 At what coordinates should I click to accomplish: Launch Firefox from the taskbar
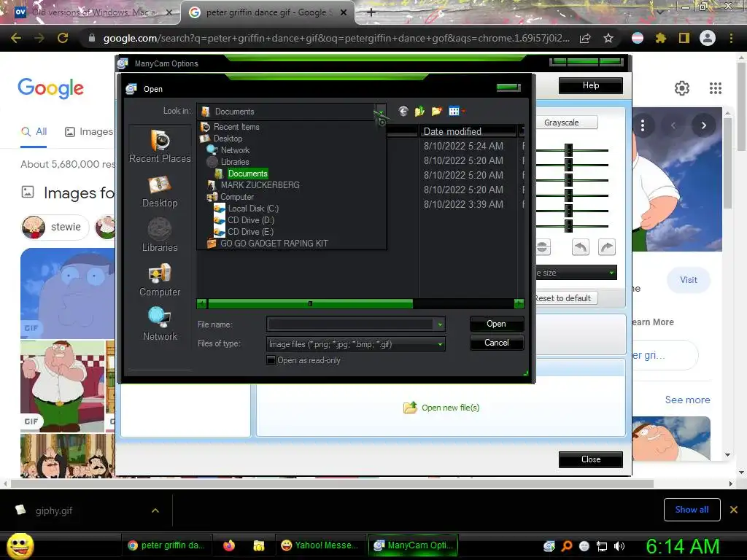click(229, 545)
